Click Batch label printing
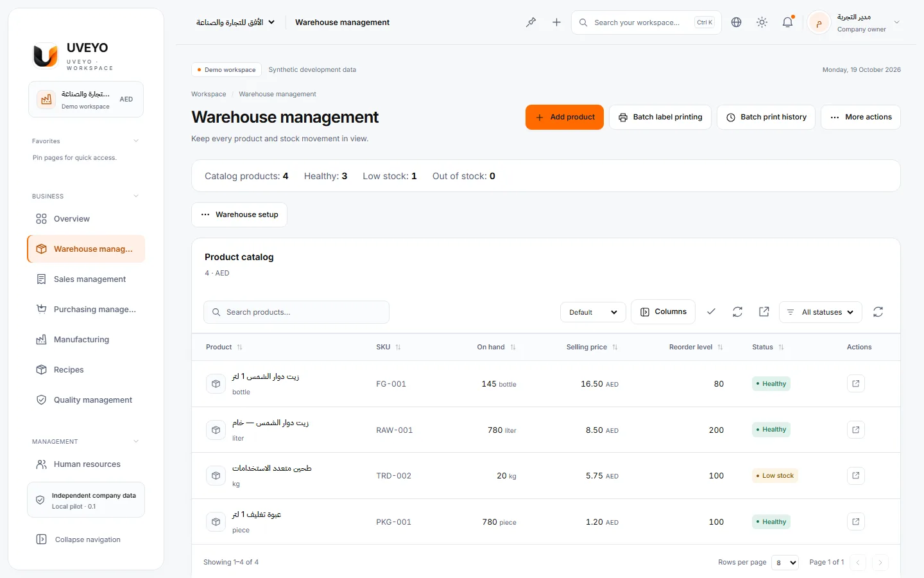 click(x=660, y=118)
